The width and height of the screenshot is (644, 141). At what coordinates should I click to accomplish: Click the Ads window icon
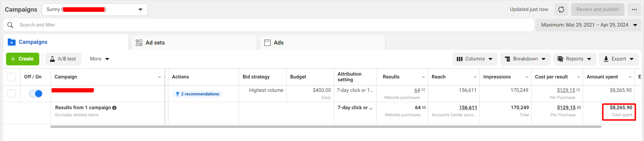coord(268,43)
